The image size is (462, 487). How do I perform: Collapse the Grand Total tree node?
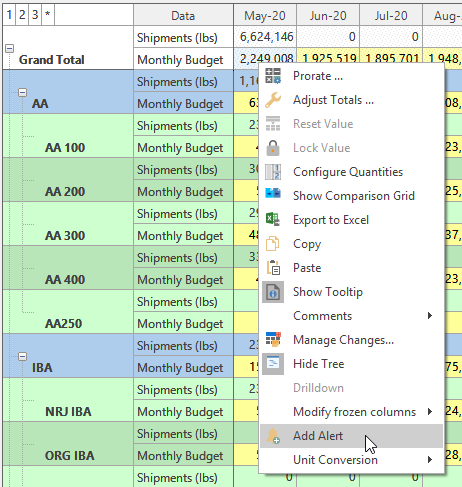[x=9, y=49]
